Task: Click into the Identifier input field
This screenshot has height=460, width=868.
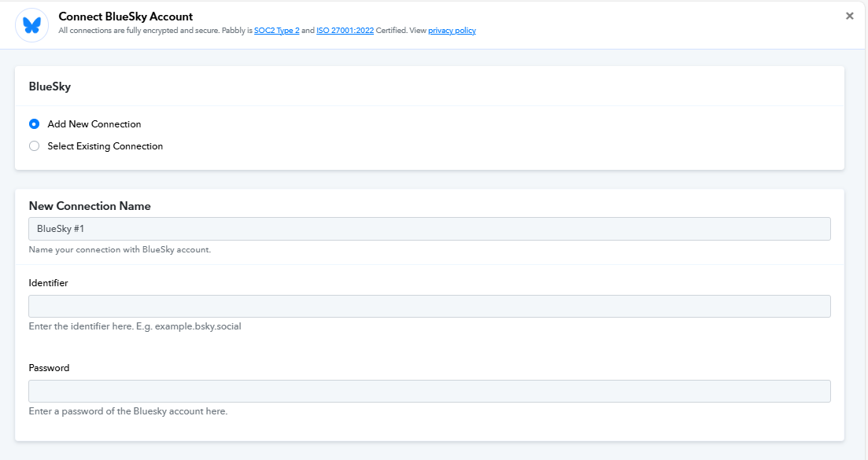Action: pos(430,307)
